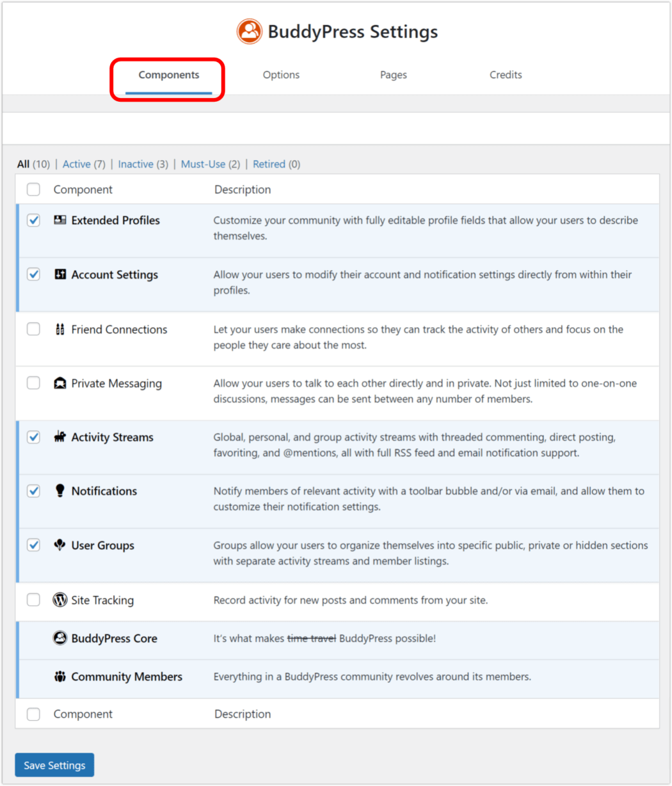Click Community Members description text
The image size is (672, 786).
tap(372, 677)
